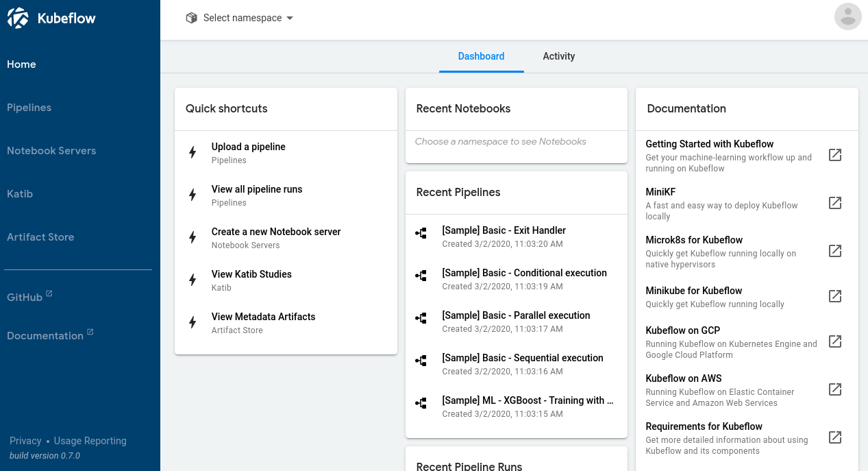Click the Privacy link at the bottom
This screenshot has height=471, width=868.
[25, 440]
